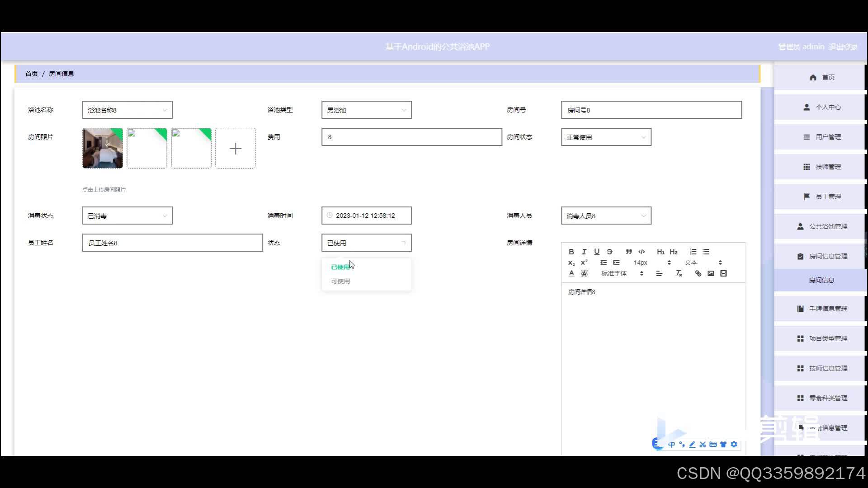The height and width of the screenshot is (488, 868).
Task: Click the plus box to upload room photo
Action: [x=236, y=148]
